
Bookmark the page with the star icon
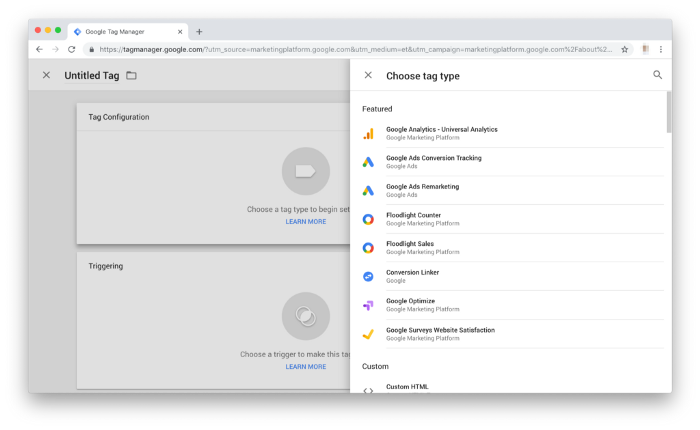(x=625, y=49)
